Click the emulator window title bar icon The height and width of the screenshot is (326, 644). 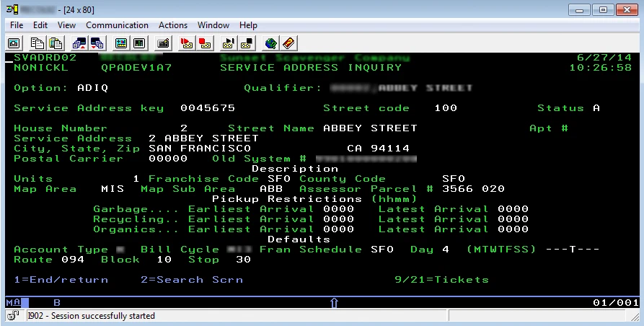tap(12, 9)
